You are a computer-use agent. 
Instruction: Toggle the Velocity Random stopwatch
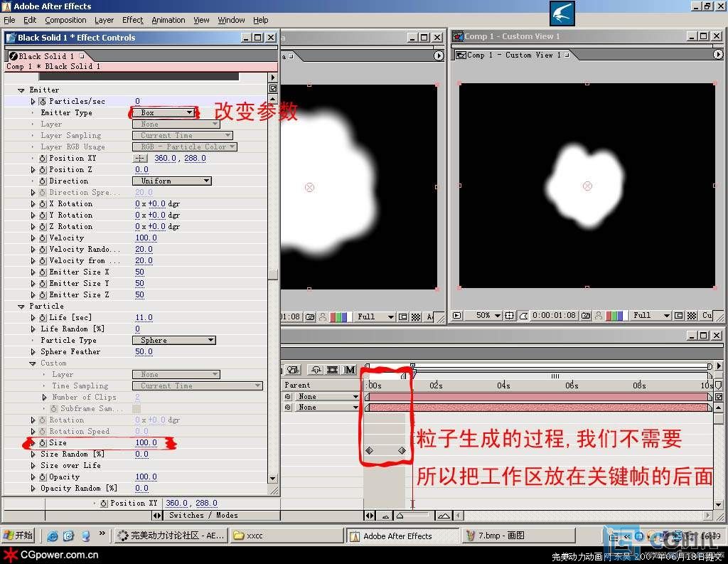(x=43, y=250)
